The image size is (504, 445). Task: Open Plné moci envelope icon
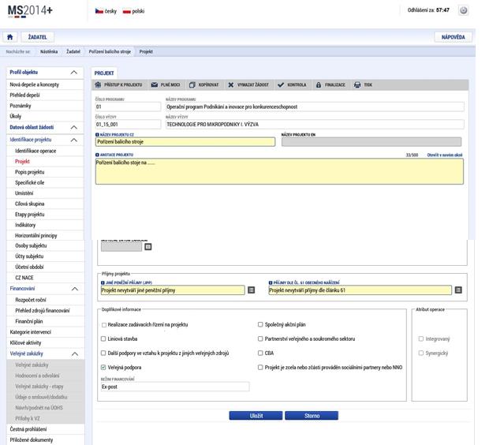155,85
